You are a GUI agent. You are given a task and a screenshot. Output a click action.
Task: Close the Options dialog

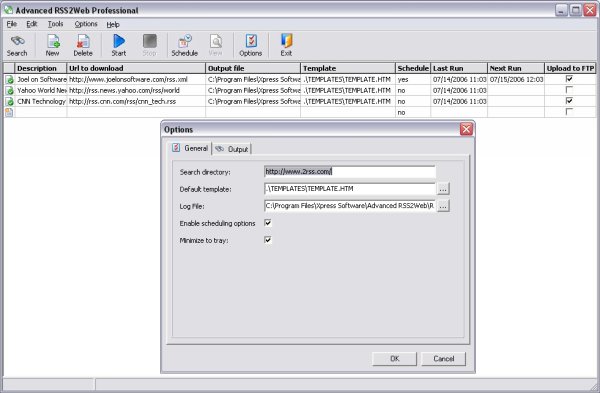coord(466,129)
